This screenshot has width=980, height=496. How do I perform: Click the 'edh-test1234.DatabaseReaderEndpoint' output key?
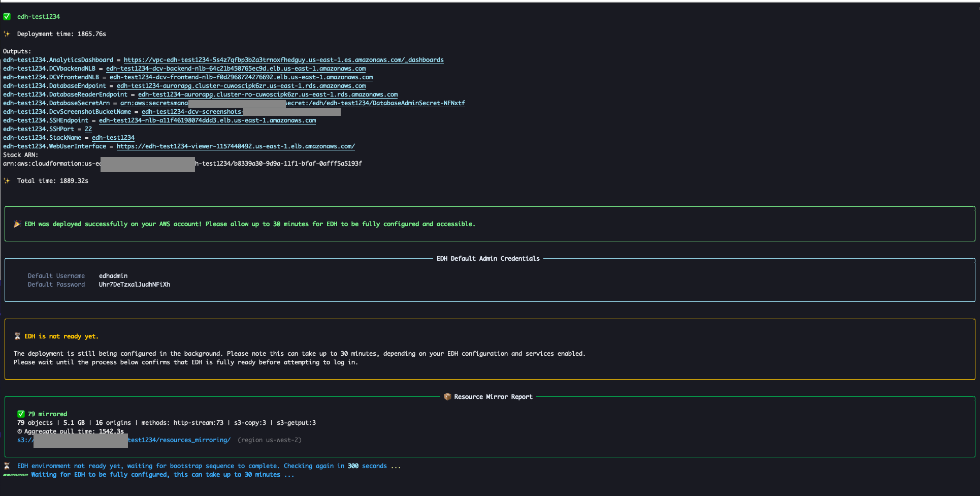tap(66, 95)
